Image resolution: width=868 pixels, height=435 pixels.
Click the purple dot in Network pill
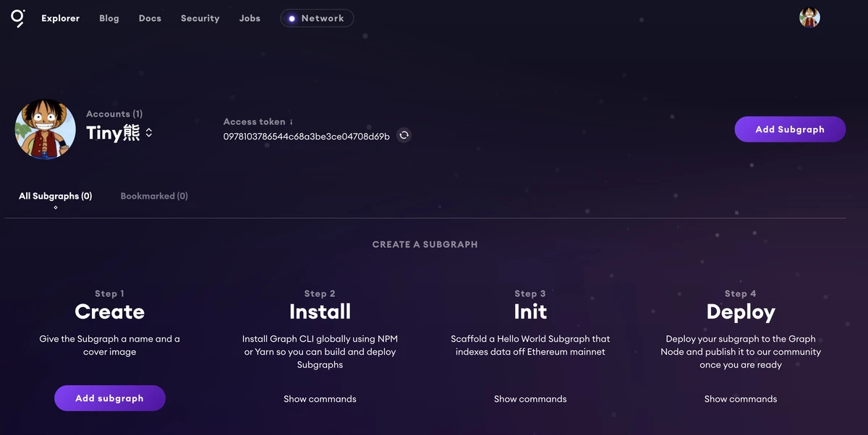[292, 19]
